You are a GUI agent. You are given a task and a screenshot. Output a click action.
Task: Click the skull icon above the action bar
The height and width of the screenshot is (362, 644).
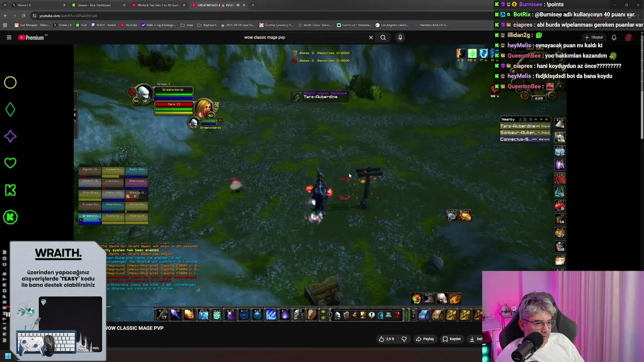442,299
